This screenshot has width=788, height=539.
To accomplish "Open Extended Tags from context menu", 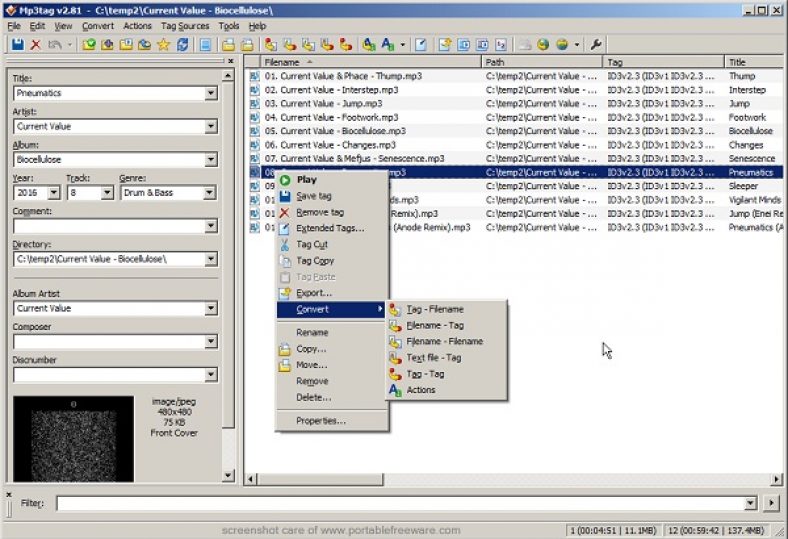I will 329,228.
